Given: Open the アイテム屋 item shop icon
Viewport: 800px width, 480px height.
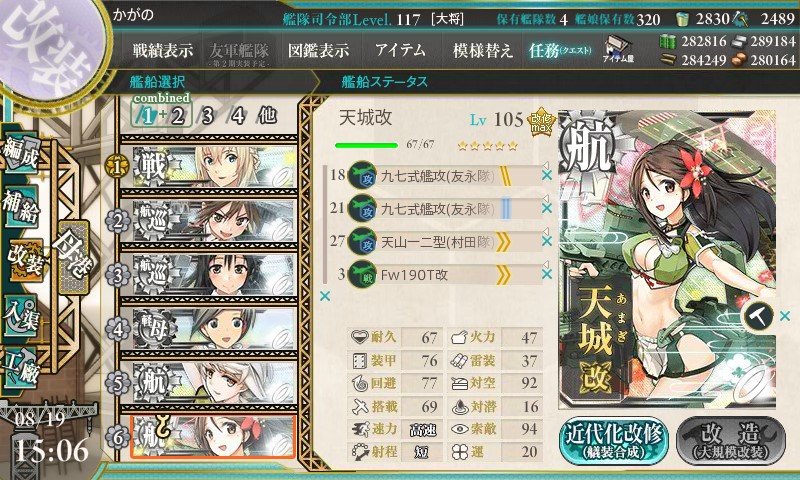Looking at the screenshot, I should pyautogui.click(x=617, y=49).
